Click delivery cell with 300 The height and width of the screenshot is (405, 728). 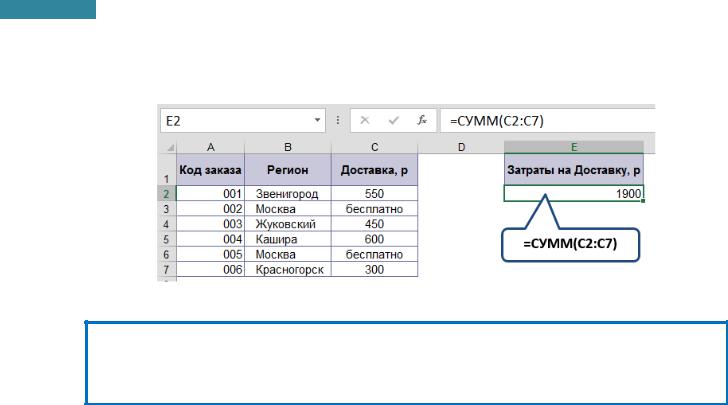[374, 269]
